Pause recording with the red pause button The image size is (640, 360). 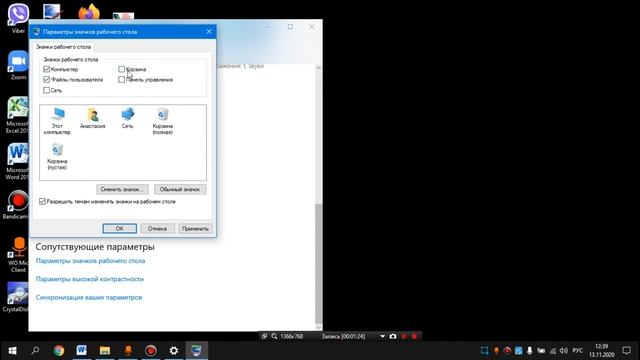click(404, 336)
